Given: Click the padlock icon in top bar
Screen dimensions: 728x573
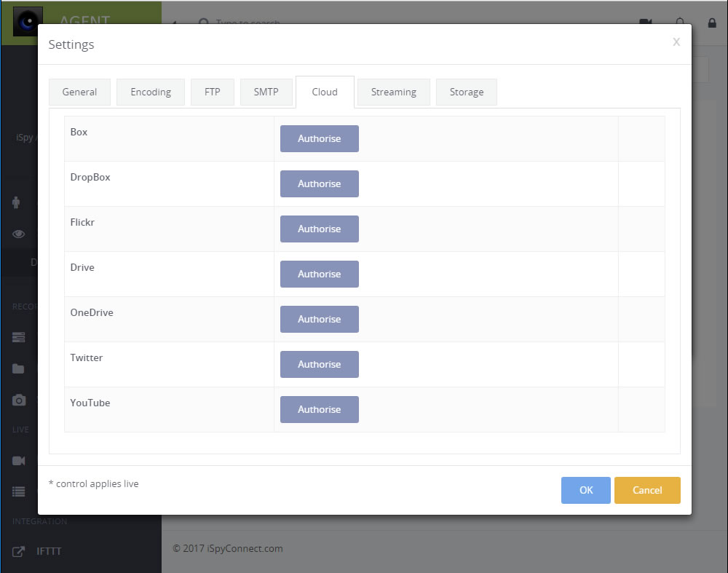Looking at the screenshot, I should click(x=712, y=23).
